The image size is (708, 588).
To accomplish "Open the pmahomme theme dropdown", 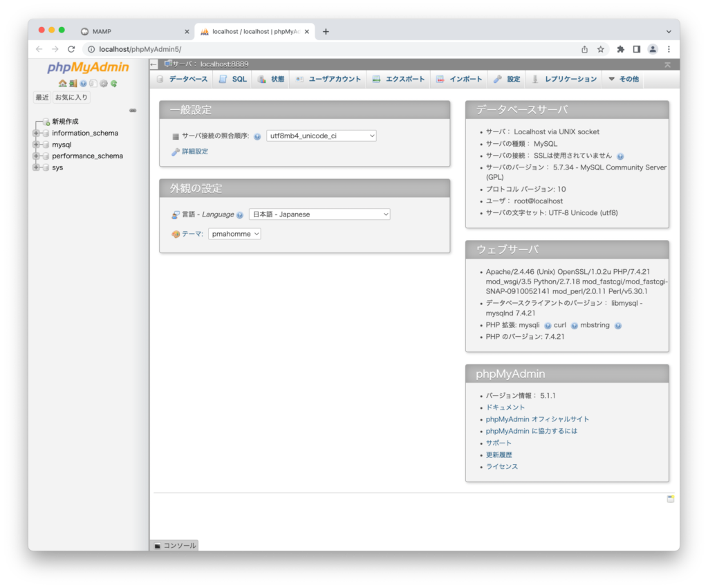I will coord(234,234).
